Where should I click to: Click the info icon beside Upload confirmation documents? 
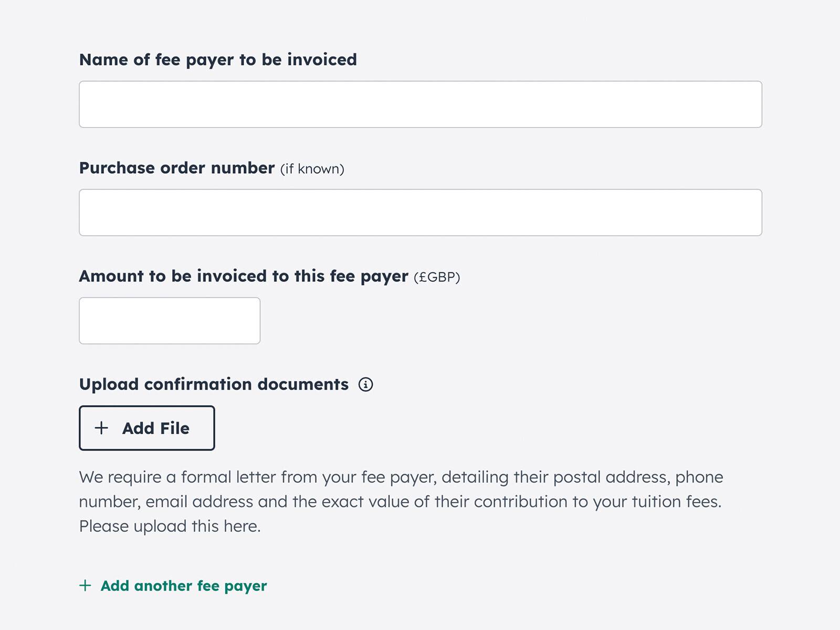pyautogui.click(x=365, y=384)
